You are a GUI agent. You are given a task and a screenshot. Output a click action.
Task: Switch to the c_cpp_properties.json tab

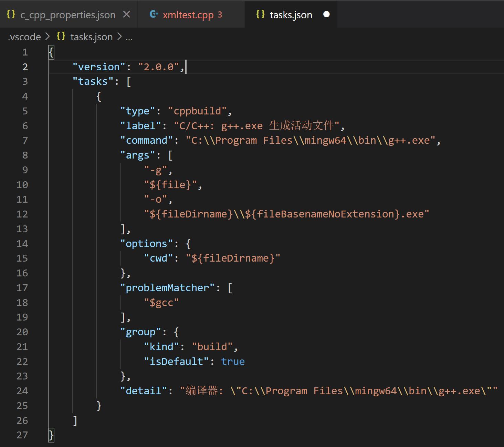(x=69, y=14)
